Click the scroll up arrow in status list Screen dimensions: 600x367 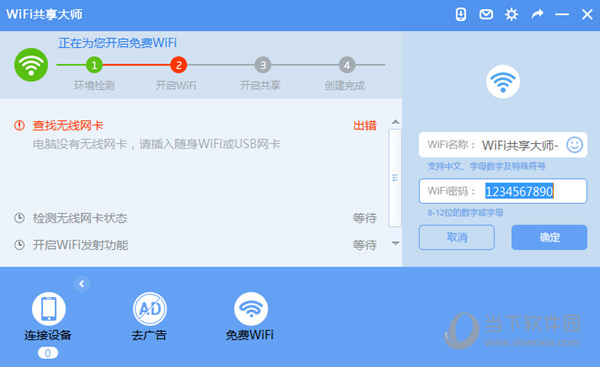pyautogui.click(x=396, y=122)
